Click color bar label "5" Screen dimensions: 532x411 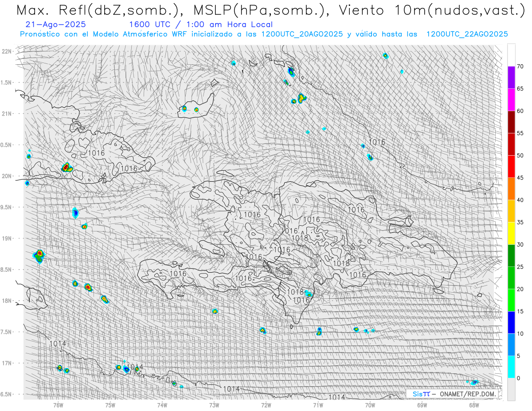click(518, 356)
